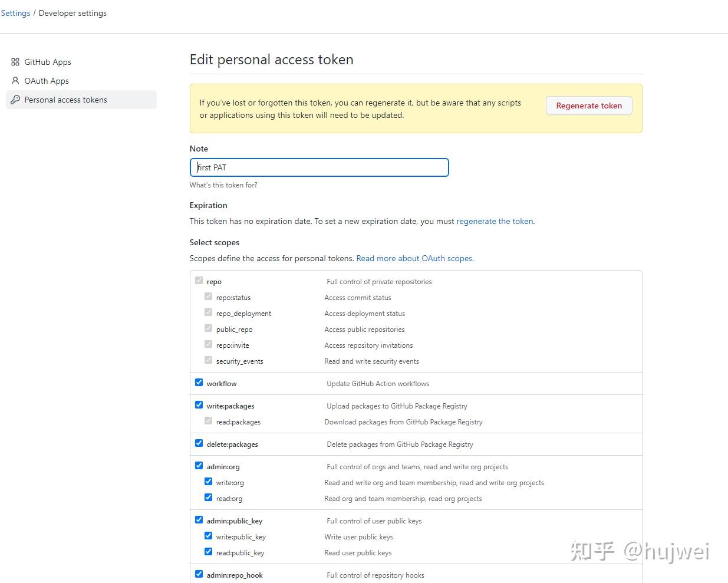Uncheck the read:org checkbox
Screen dimensions: 728x583
coord(208,497)
